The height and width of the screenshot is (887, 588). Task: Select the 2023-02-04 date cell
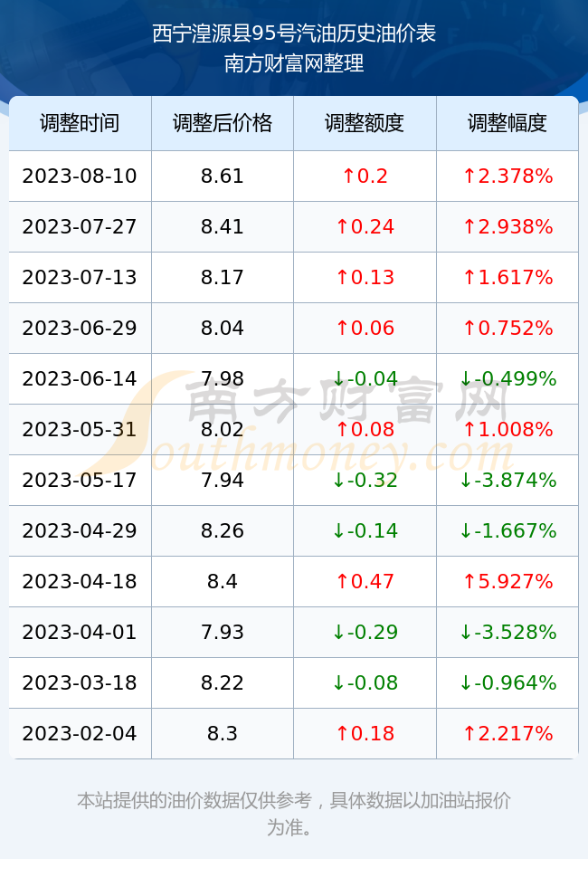[80, 734]
